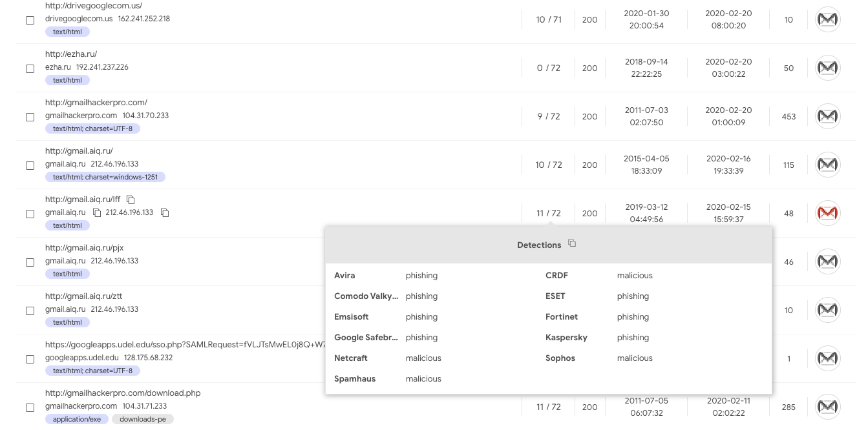Open the gmailhackerpro.com/download.php URL
Image resolution: width=868 pixels, height=430 pixels.
point(123,393)
